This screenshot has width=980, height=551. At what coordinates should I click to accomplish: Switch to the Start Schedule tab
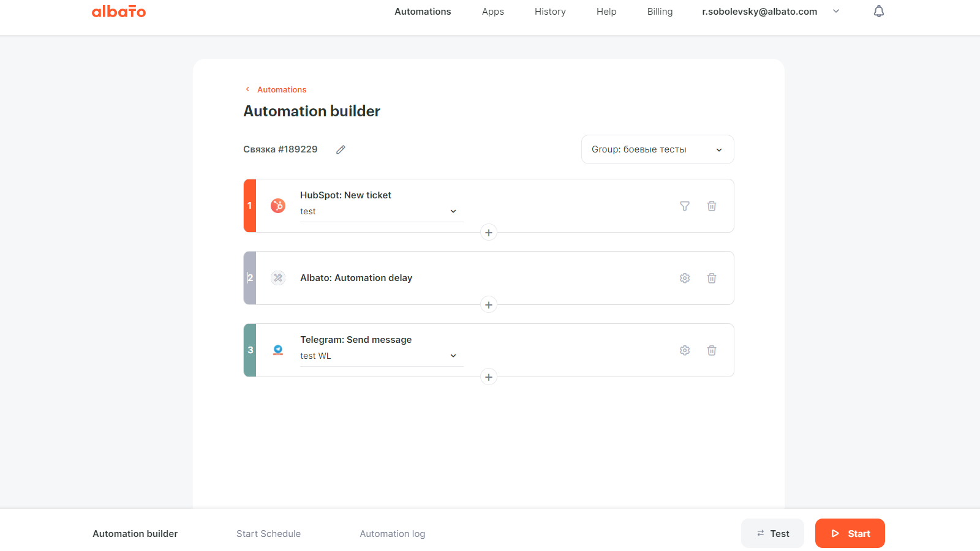268,534
